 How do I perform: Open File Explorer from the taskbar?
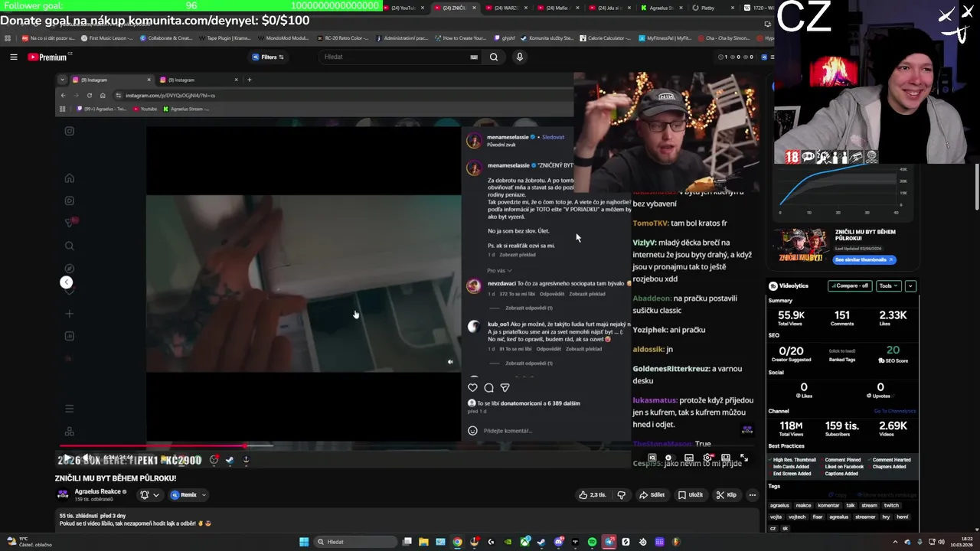423,542
